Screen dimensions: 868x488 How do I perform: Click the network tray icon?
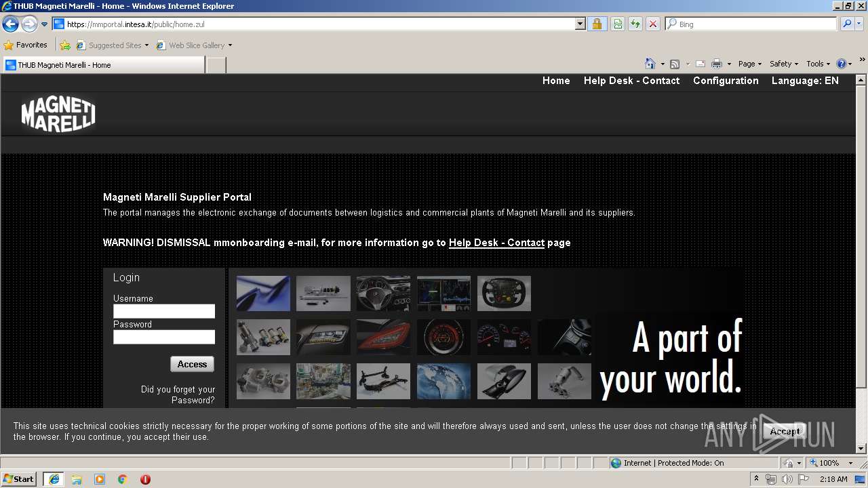click(771, 479)
